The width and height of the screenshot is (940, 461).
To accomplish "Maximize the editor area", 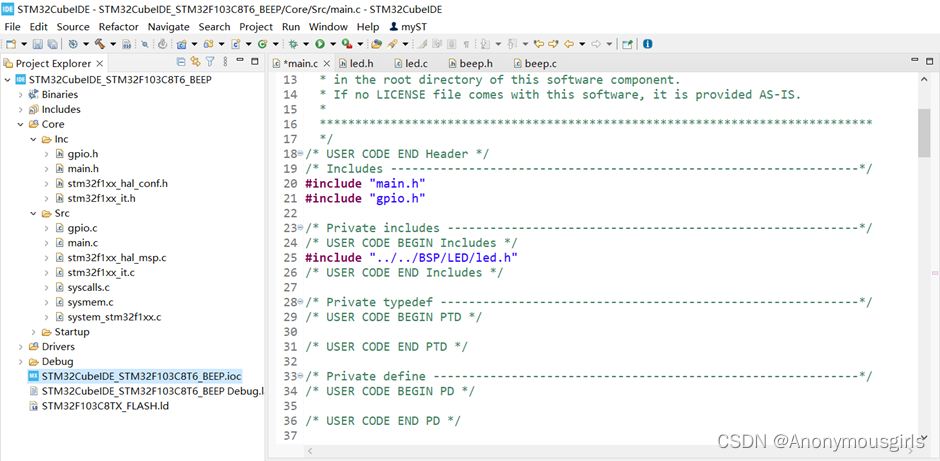I will 929,61.
